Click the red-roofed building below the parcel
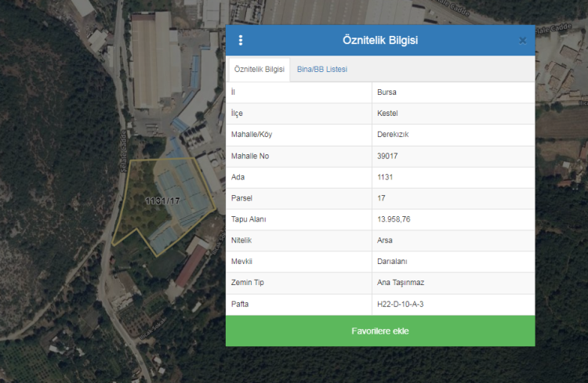 pos(191,266)
